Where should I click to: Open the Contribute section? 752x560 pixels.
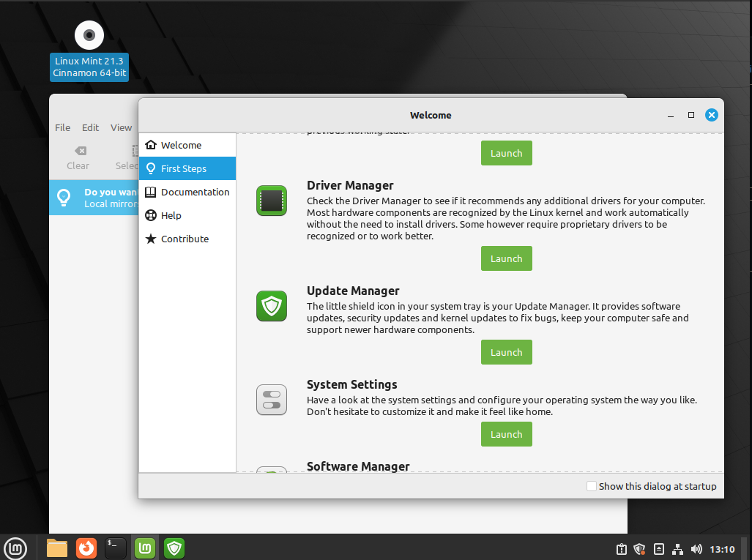click(187, 239)
